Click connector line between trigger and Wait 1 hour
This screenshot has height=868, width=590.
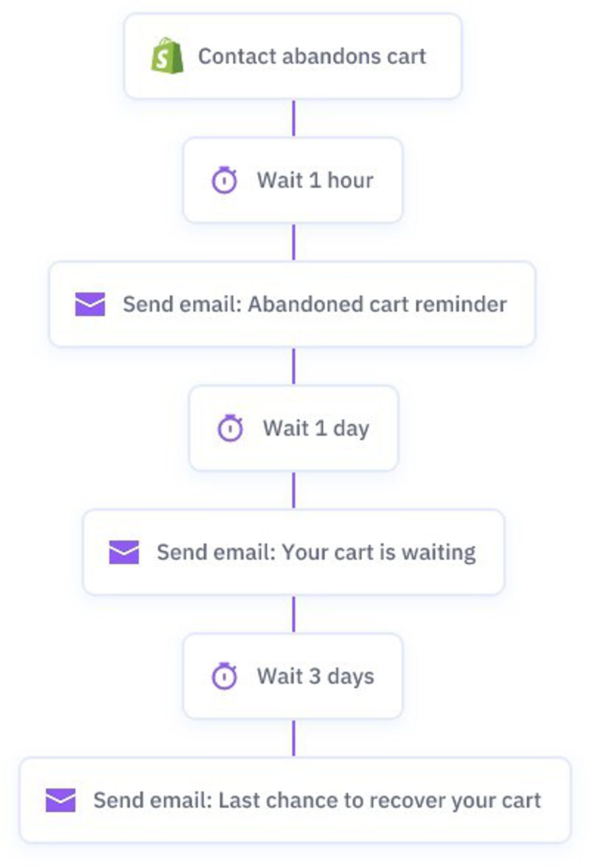[x=294, y=118]
